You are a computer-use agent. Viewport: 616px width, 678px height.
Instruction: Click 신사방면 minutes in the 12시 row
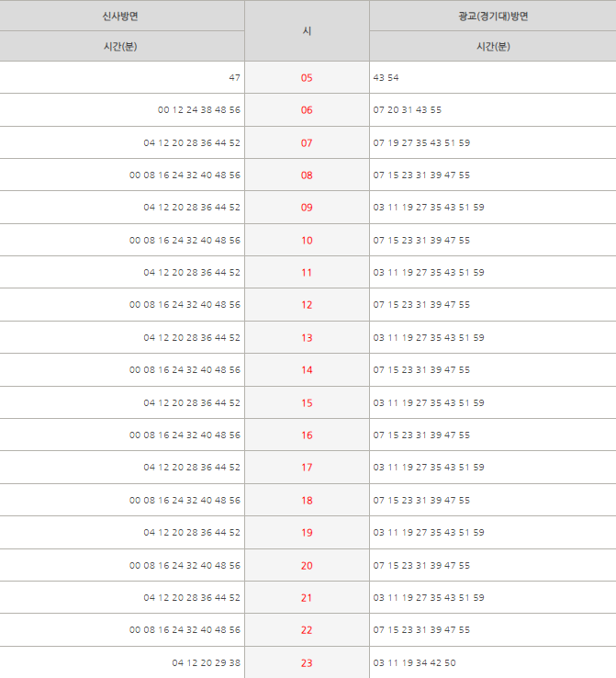click(x=185, y=304)
